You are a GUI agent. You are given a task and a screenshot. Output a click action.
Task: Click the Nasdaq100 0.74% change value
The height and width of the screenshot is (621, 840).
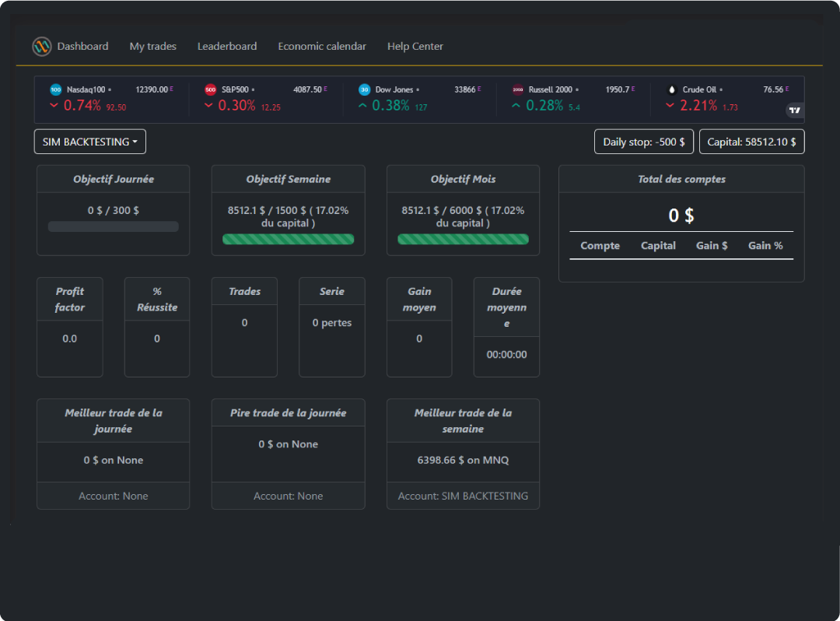[x=82, y=106]
